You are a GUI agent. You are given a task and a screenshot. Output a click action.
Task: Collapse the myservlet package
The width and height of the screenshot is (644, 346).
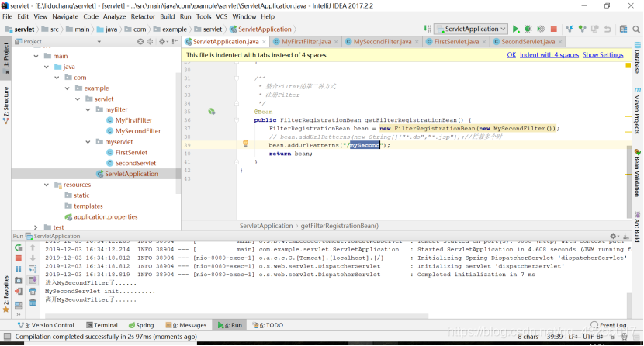coord(88,142)
